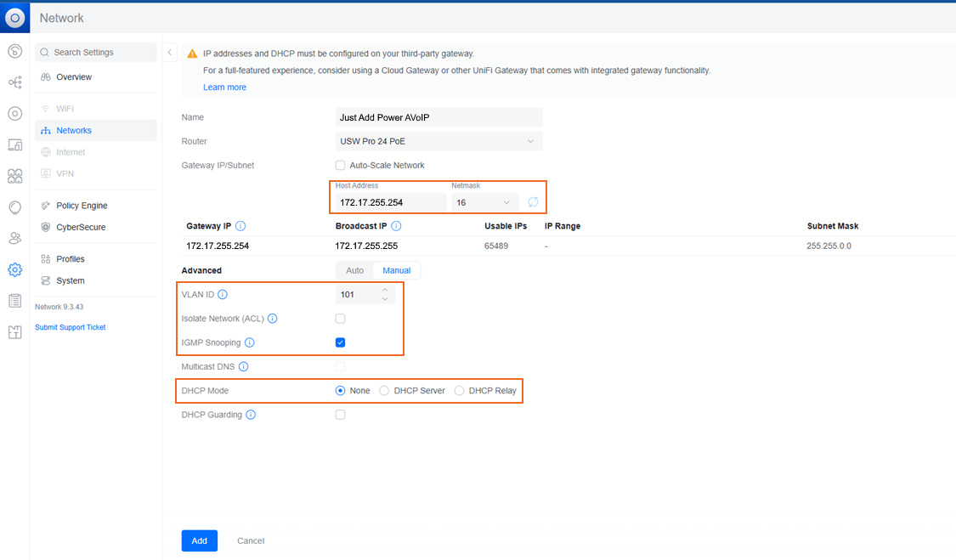Click the Network 9.3.43 version text
Image resolution: width=956 pixels, height=560 pixels.
(59, 307)
